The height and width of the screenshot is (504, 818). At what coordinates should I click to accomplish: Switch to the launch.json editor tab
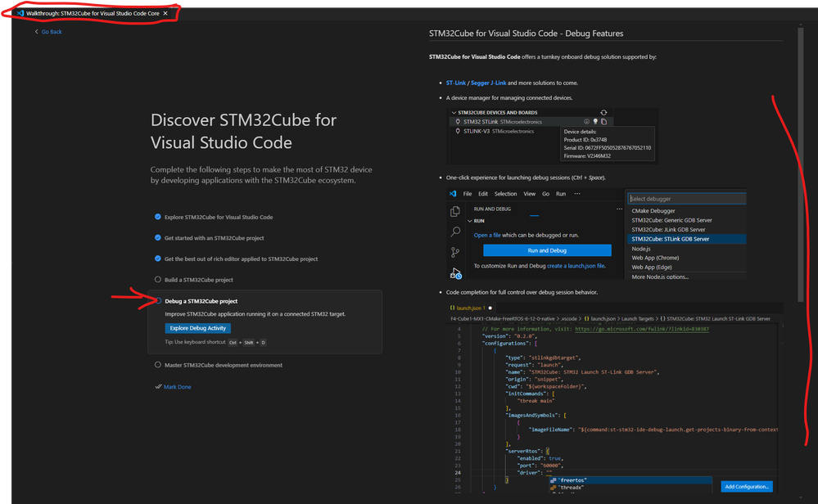click(468, 308)
